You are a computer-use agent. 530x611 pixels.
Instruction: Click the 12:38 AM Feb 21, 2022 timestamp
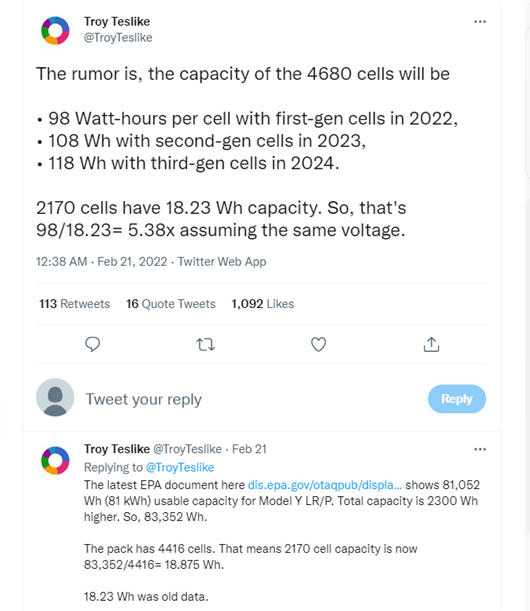point(101,261)
